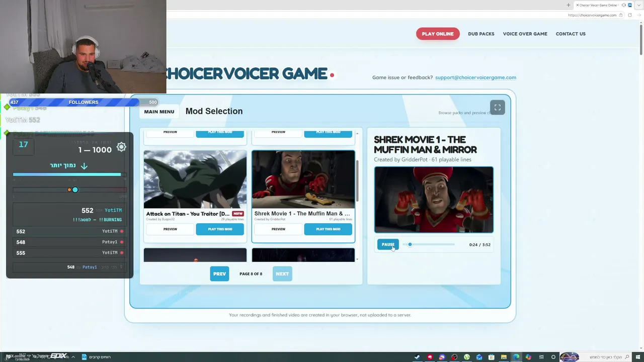This screenshot has height=362, width=644.
Task: Click the Followers goal bar
Action: click(84, 102)
